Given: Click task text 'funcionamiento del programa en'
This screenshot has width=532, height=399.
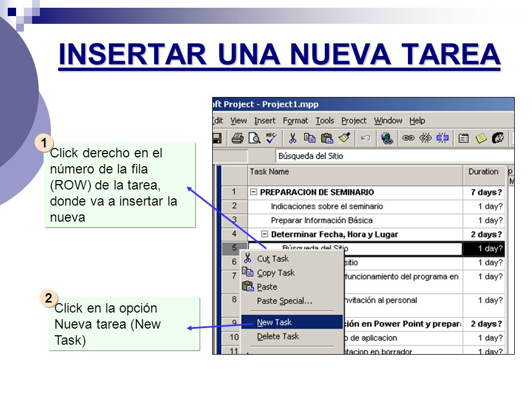Looking at the screenshot, I should [x=401, y=277].
